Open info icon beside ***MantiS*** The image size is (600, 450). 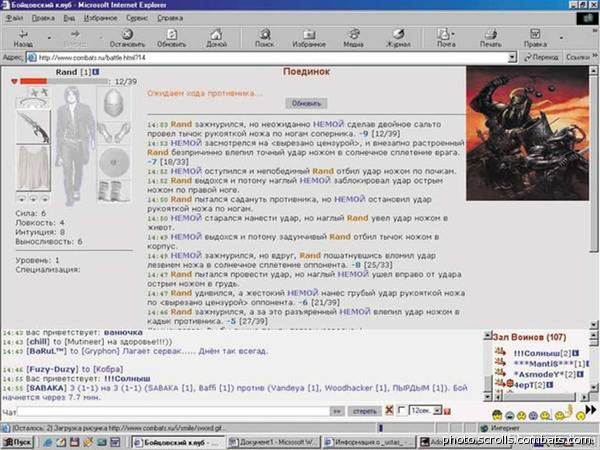588,364
